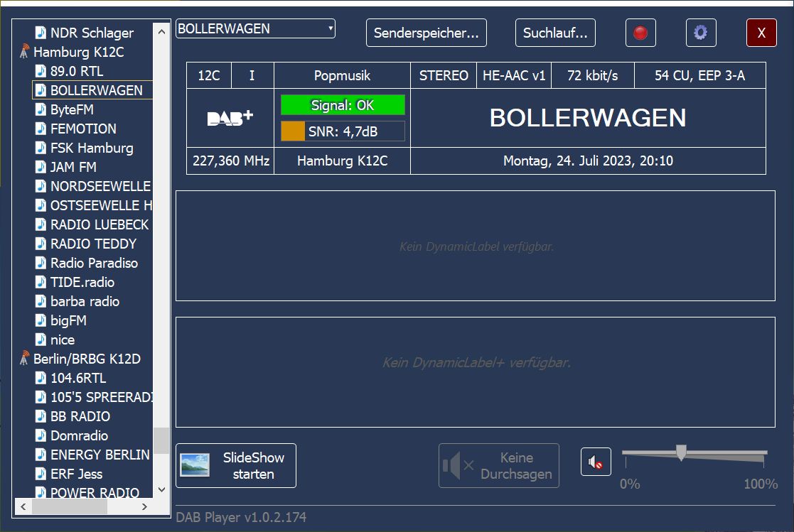Click the music note icon beside ByteFM
This screenshot has width=794, height=532.
[41, 109]
